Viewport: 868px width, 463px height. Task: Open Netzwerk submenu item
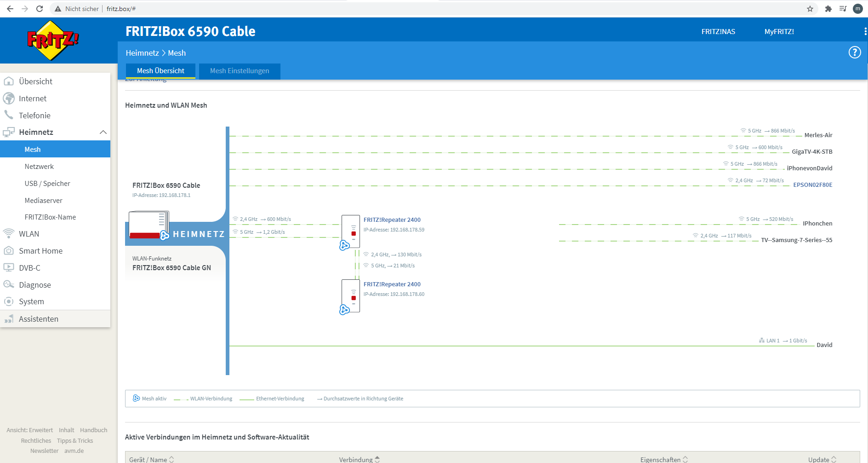[39, 166]
